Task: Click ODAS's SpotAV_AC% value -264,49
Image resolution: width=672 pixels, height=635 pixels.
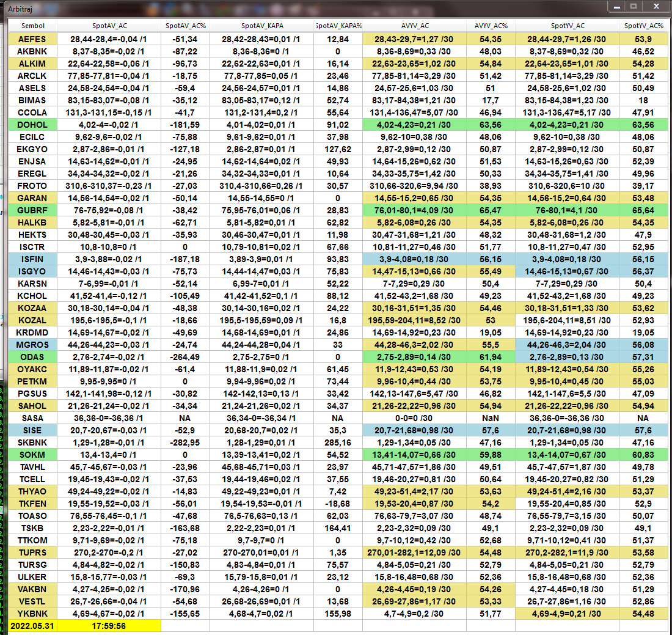Action: coord(186,357)
